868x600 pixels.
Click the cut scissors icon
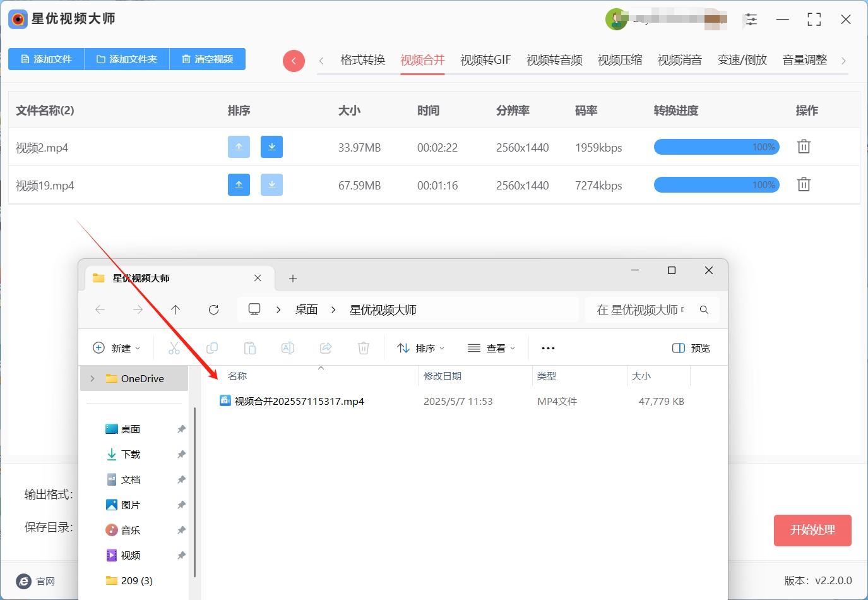(x=174, y=348)
